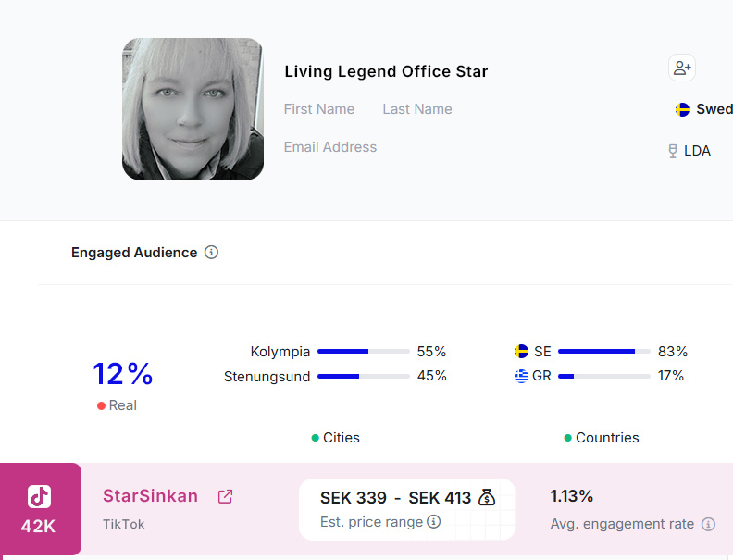733x560 pixels.
Task: Click the Sweden flag beside the country name
Action: (x=682, y=109)
